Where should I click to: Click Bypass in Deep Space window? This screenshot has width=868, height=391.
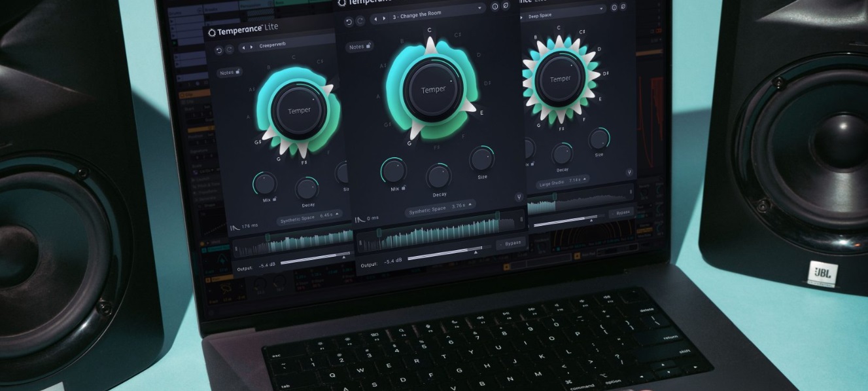coord(621,212)
